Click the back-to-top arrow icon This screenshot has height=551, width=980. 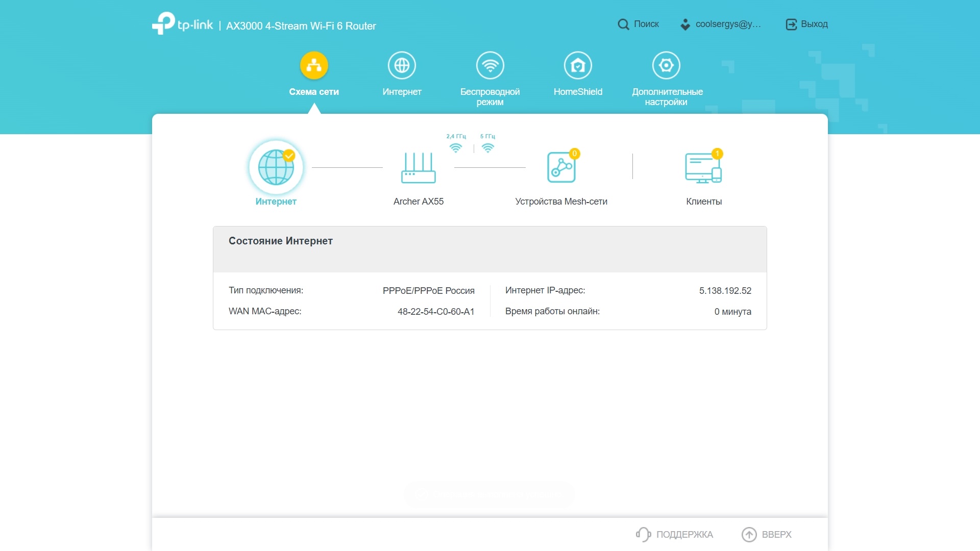point(749,534)
